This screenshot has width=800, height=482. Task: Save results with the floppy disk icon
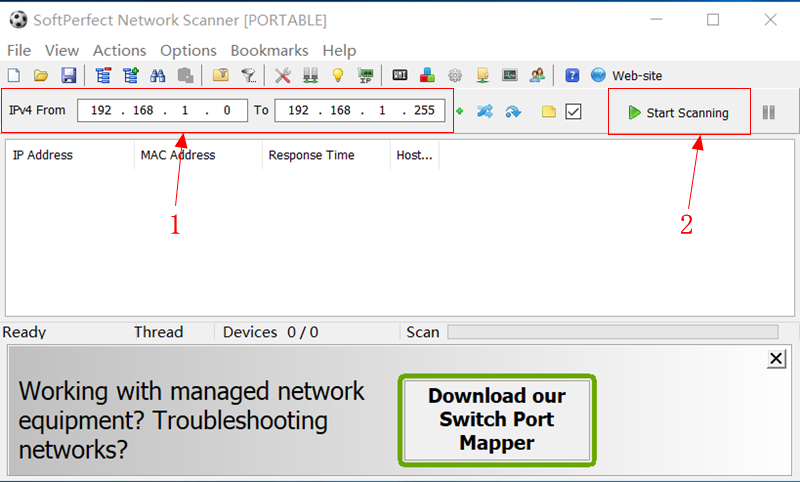click(x=68, y=75)
